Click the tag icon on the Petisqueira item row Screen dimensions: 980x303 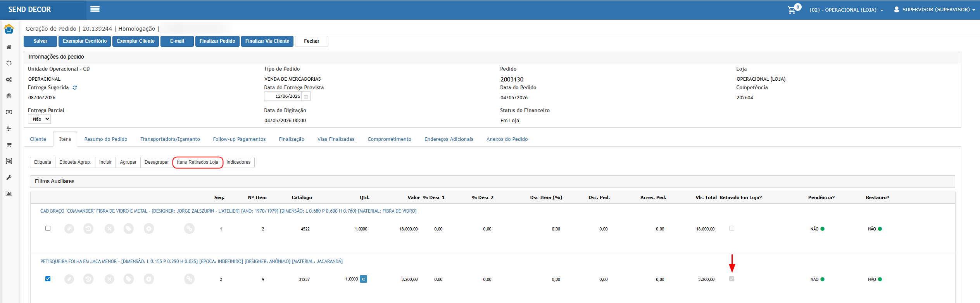129,279
